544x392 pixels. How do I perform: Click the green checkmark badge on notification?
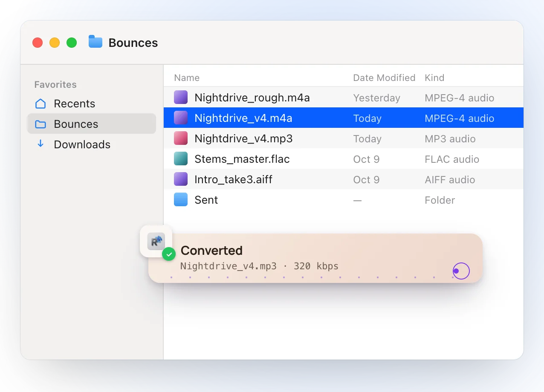tap(169, 254)
